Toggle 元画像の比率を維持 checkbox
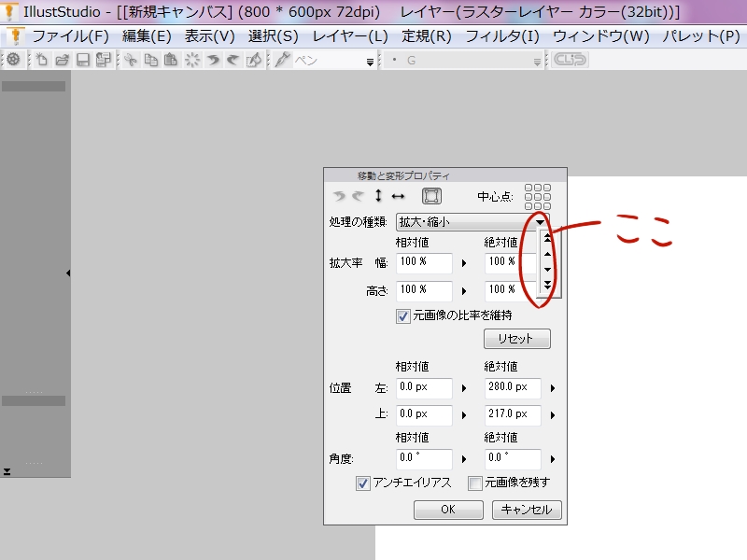Screen dimensions: 747x560 [x=402, y=316]
